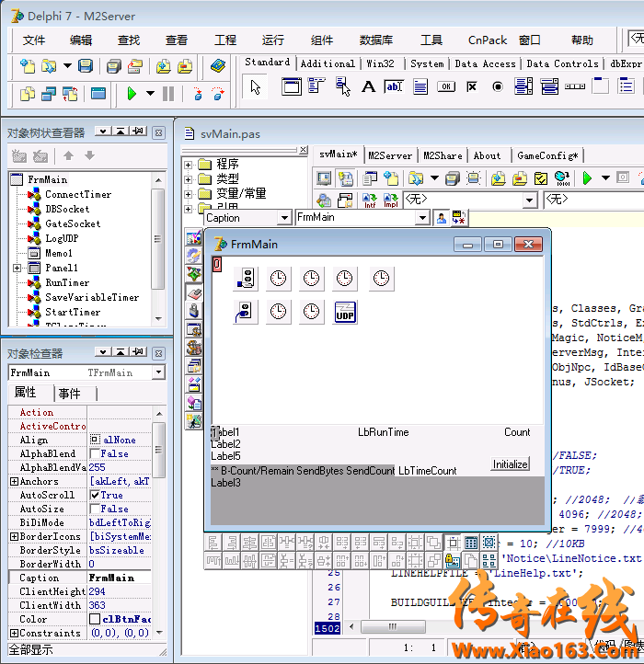Select the server socket component on form

(x=246, y=279)
